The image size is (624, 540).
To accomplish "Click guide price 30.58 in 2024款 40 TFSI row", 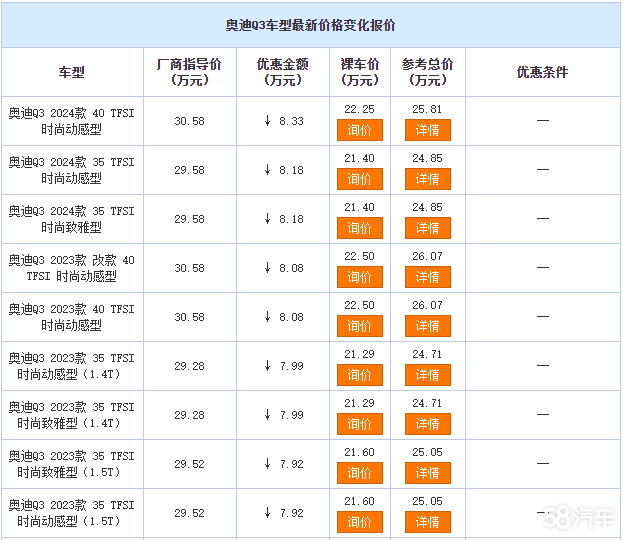I will pos(189,121).
